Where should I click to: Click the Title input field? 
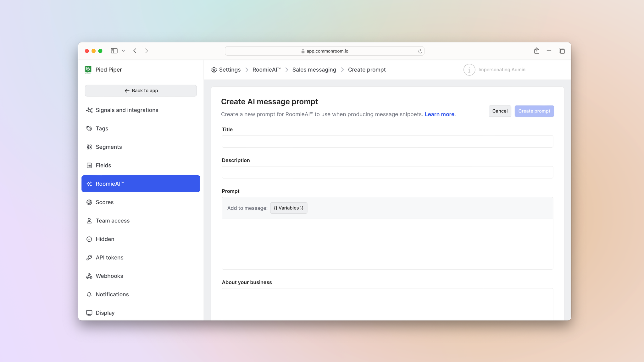pyautogui.click(x=387, y=141)
